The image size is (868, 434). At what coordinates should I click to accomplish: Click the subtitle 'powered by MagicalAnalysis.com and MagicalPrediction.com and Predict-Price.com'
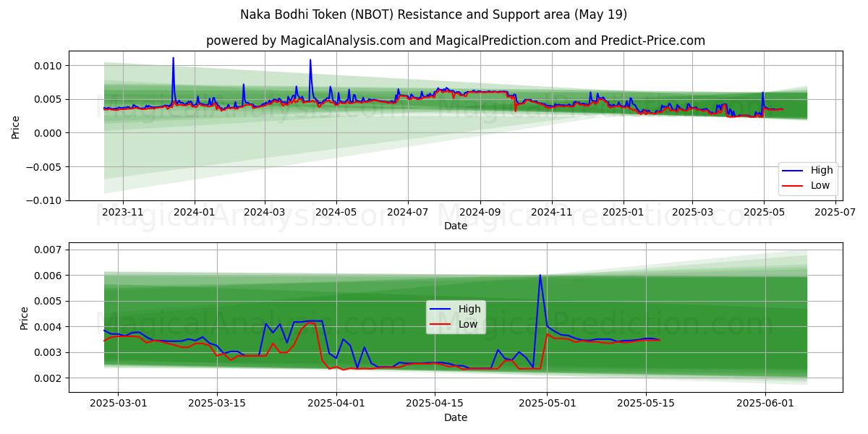pyautogui.click(x=456, y=41)
